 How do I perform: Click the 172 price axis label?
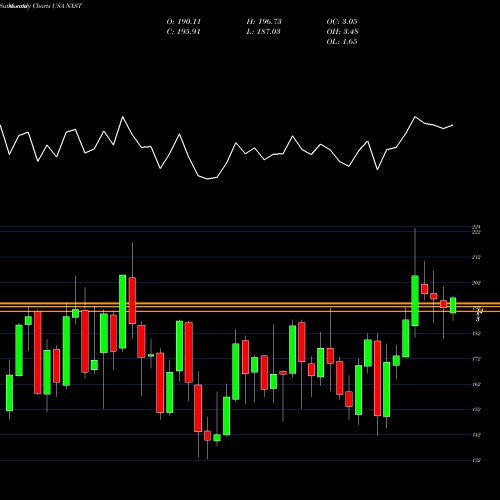[476, 359]
